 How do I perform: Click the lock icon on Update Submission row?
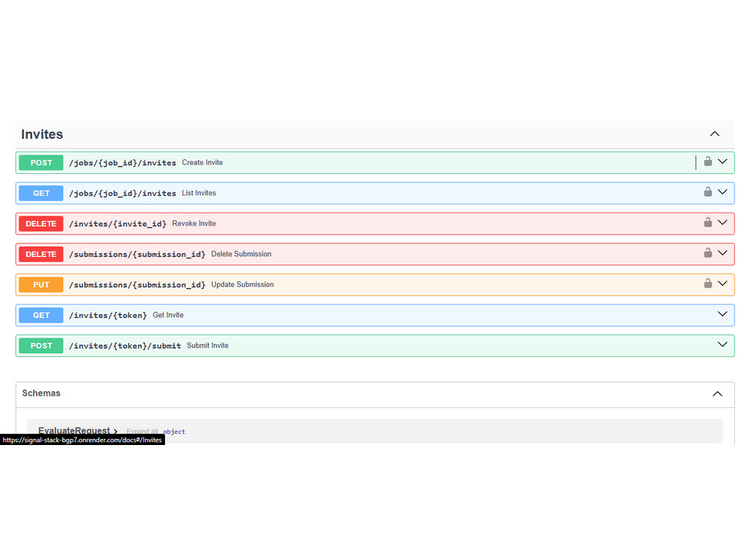pyautogui.click(x=708, y=283)
